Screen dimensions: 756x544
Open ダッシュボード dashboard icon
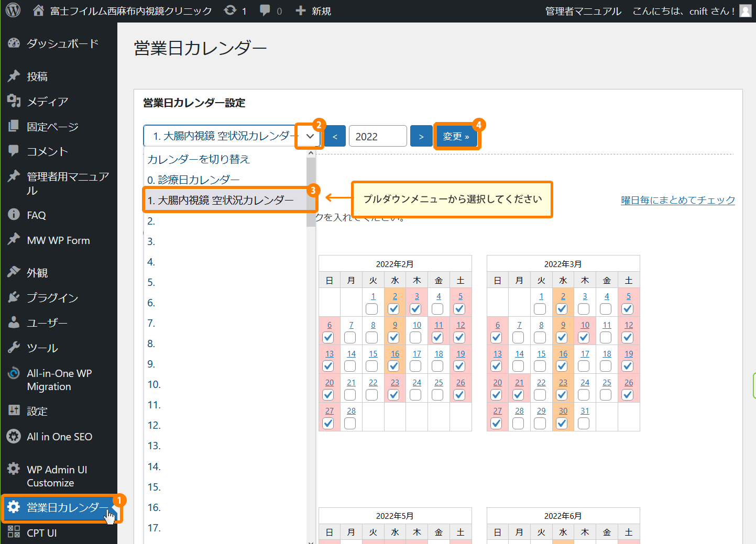(14, 43)
